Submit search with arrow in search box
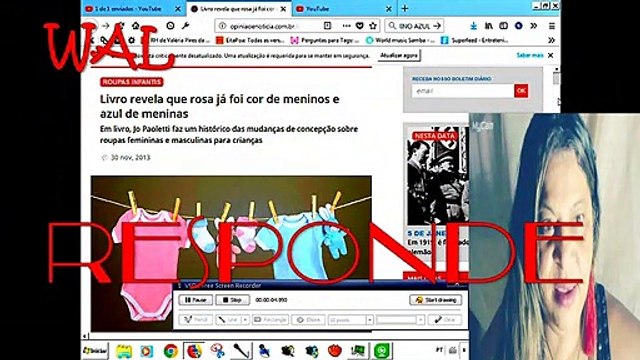 (x=437, y=26)
